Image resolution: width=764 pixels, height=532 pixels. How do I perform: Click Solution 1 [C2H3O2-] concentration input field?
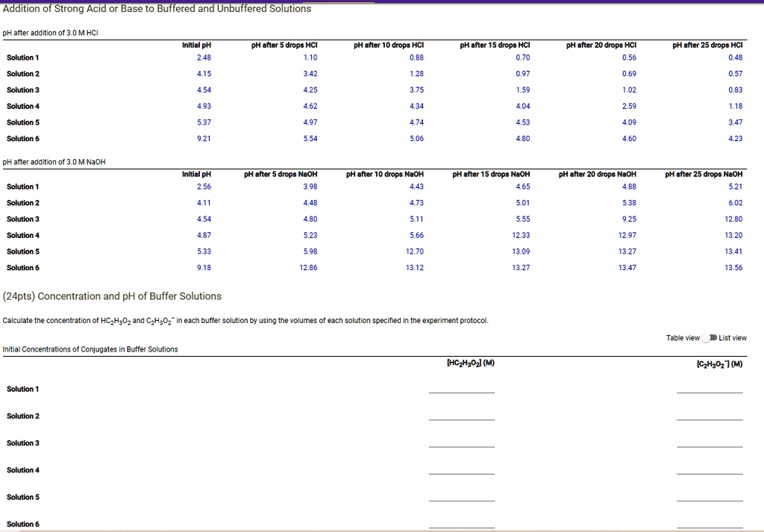(x=710, y=388)
